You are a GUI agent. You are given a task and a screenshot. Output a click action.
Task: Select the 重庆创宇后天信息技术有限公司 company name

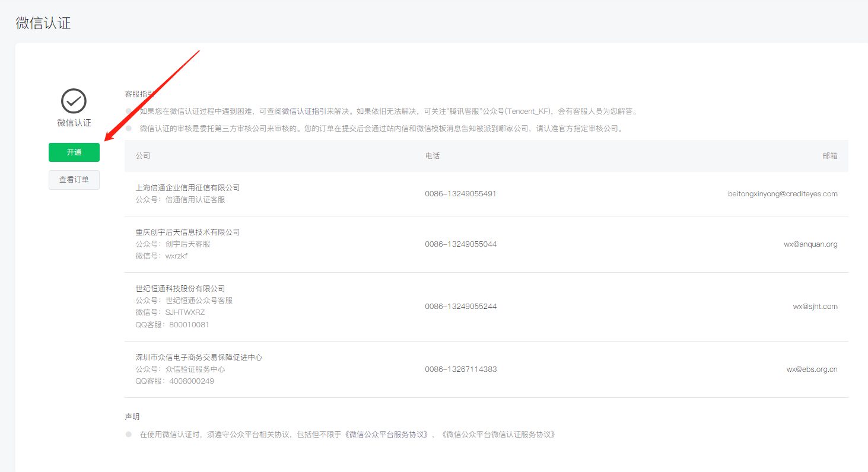click(x=187, y=232)
